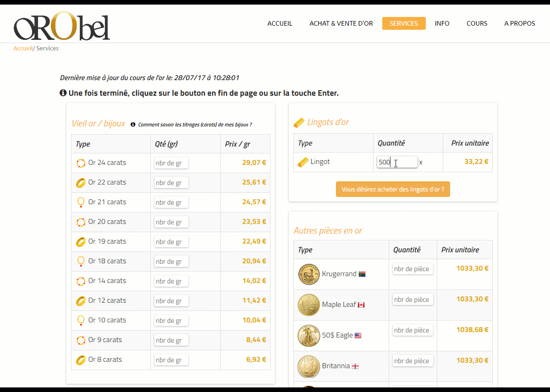Focus the Or 22 carats quantity field

[x=171, y=183]
